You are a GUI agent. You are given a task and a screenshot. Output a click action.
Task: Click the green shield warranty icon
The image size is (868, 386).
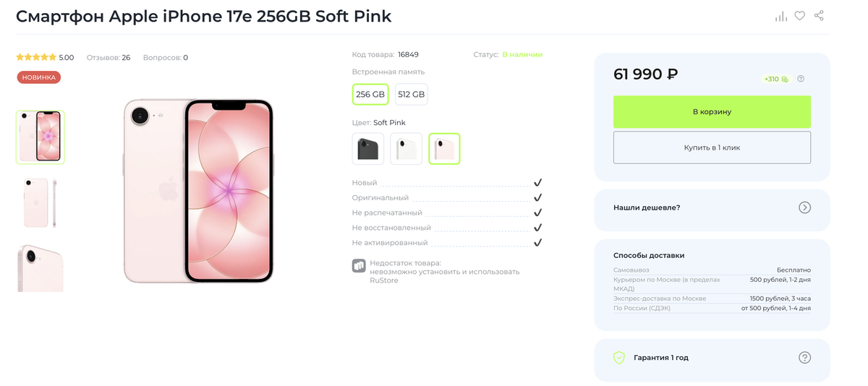tap(619, 358)
